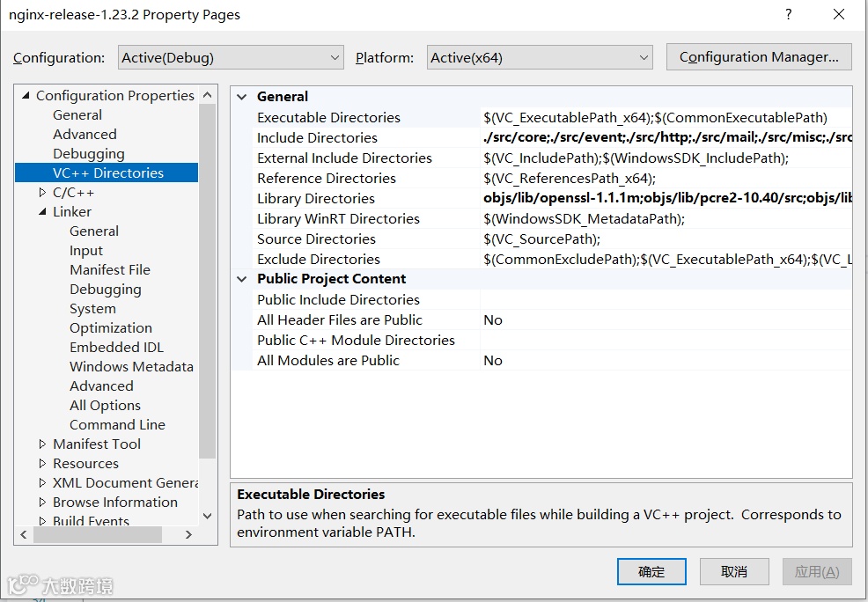Select System under Linker

click(x=92, y=309)
